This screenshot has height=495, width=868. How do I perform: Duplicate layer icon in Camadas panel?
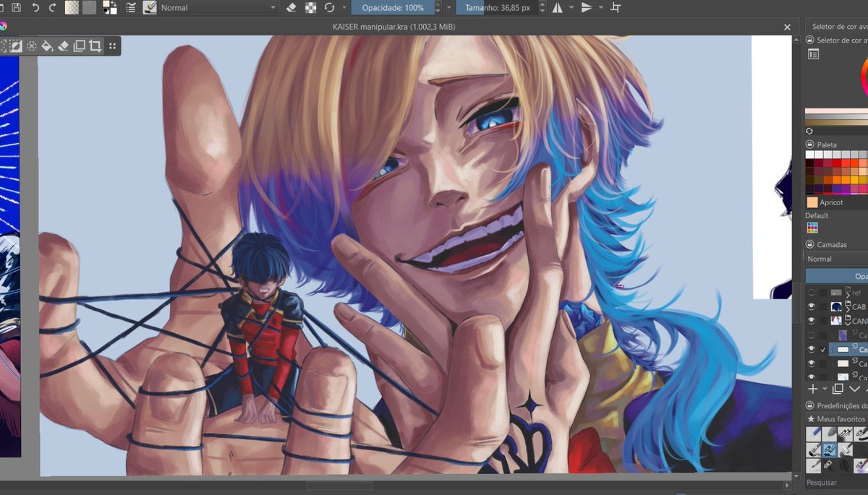[838, 389]
